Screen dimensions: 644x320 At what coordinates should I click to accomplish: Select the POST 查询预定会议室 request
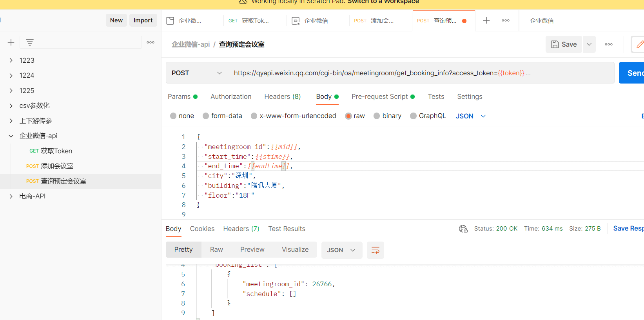[x=80, y=181]
